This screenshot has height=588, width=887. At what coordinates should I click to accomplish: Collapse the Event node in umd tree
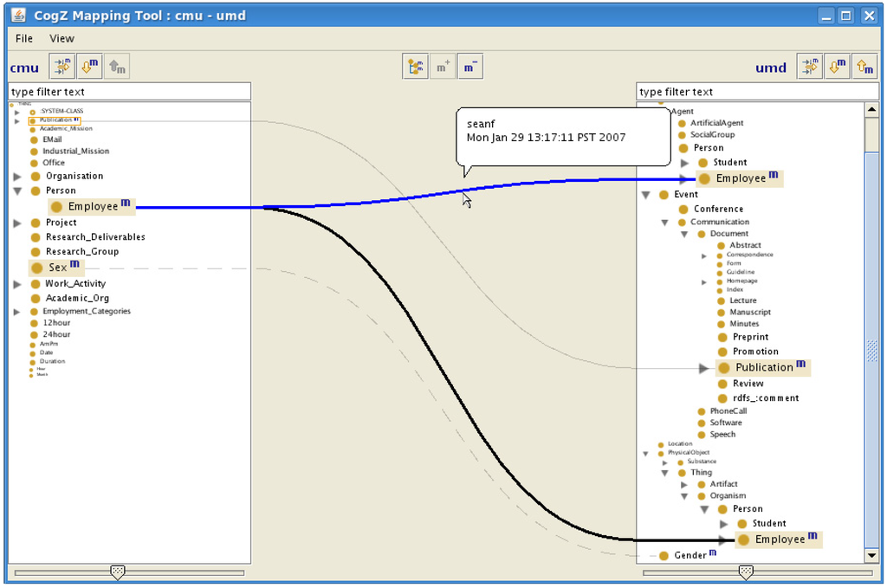645,196
